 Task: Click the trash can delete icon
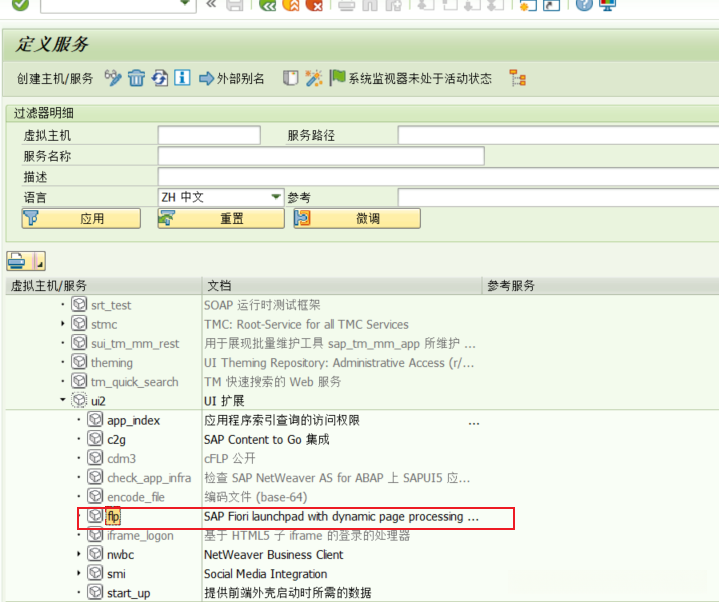[136, 78]
